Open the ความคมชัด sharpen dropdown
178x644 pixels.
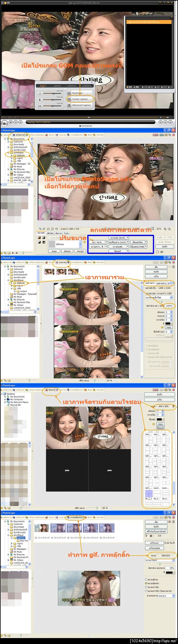point(128,246)
